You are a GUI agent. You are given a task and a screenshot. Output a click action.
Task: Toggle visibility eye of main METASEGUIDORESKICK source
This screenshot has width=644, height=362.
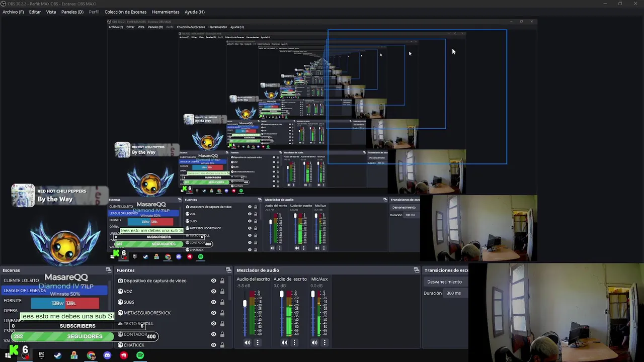tap(213, 313)
